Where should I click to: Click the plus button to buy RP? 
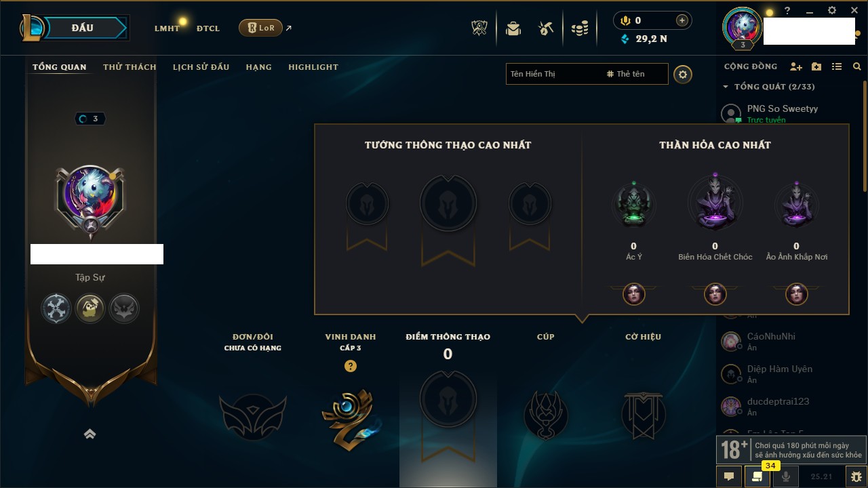(682, 20)
